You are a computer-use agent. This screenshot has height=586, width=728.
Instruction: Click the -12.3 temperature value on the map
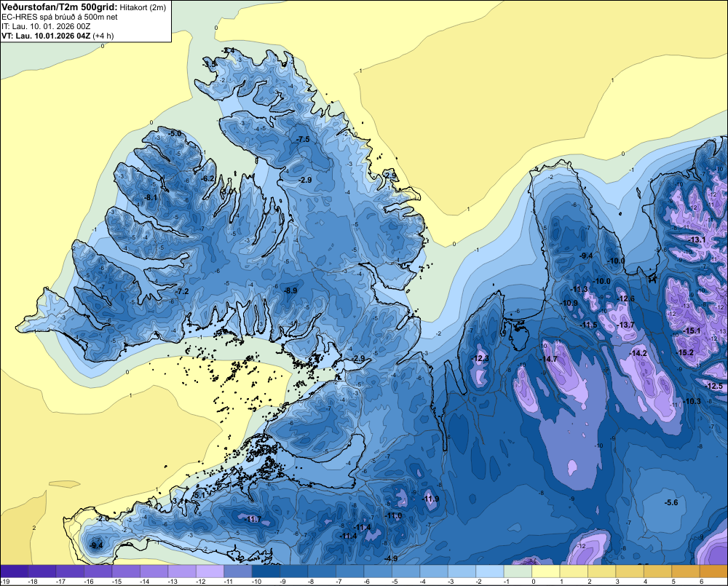[x=480, y=358]
